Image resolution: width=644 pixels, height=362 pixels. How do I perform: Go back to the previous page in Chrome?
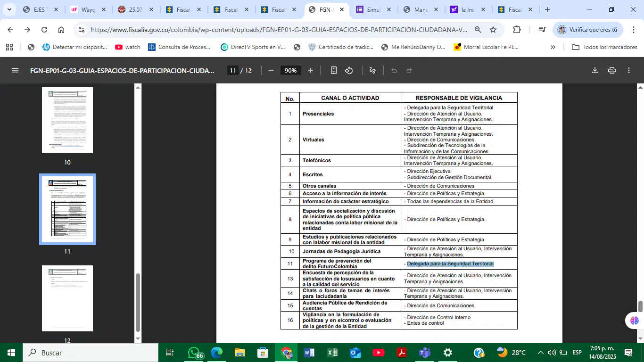coord(10,30)
